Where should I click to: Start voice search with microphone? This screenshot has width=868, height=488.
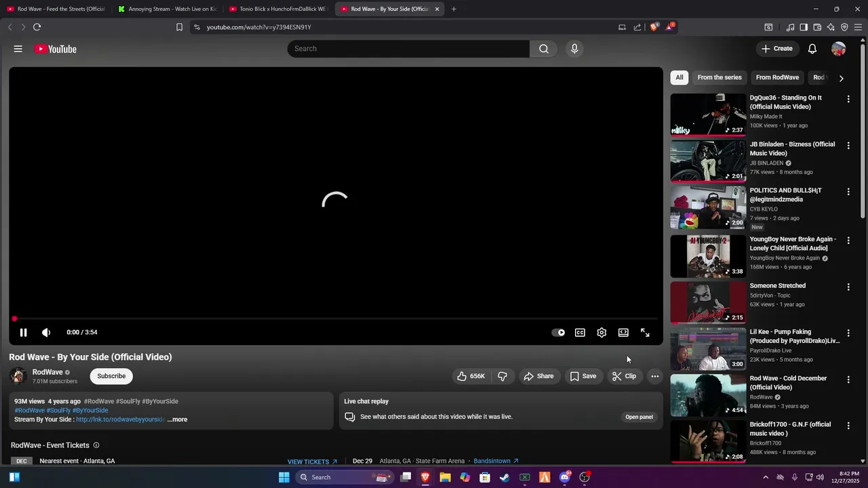(x=574, y=49)
